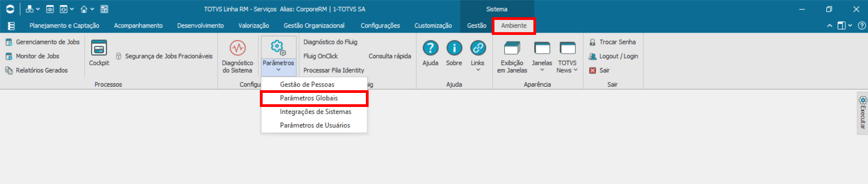Click Gerenciamento de Jobs icon
Viewport: 868px width, 184px height.
coord(9,42)
